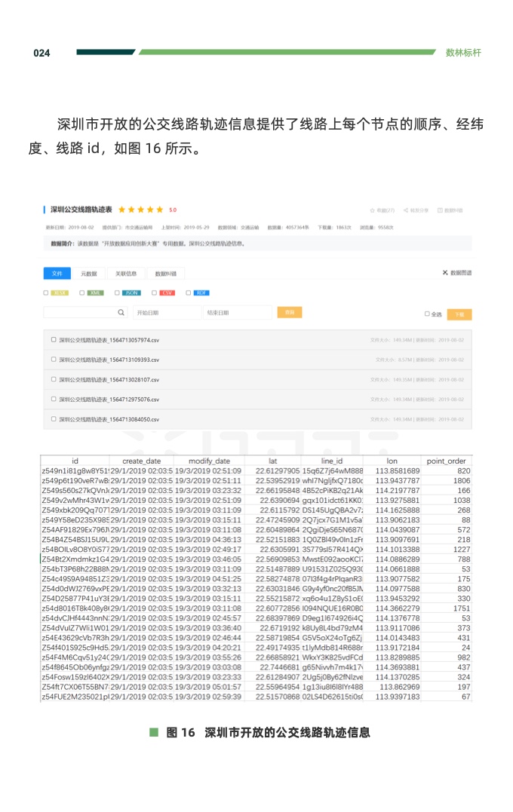Click the point_order column header
The image size is (513, 812).
(446, 461)
